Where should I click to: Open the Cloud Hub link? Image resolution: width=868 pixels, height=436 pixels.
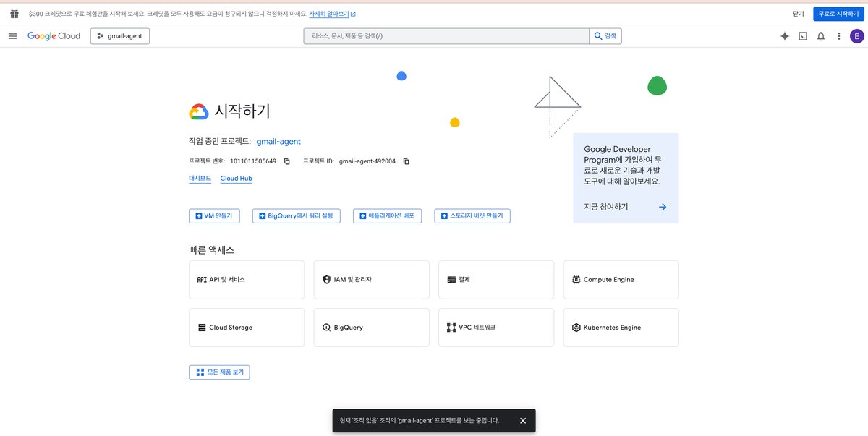236,178
